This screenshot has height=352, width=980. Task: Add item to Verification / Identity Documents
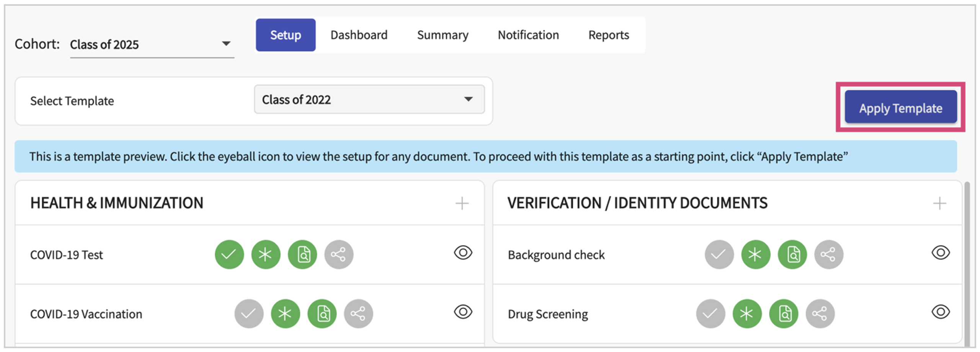pyautogui.click(x=939, y=203)
